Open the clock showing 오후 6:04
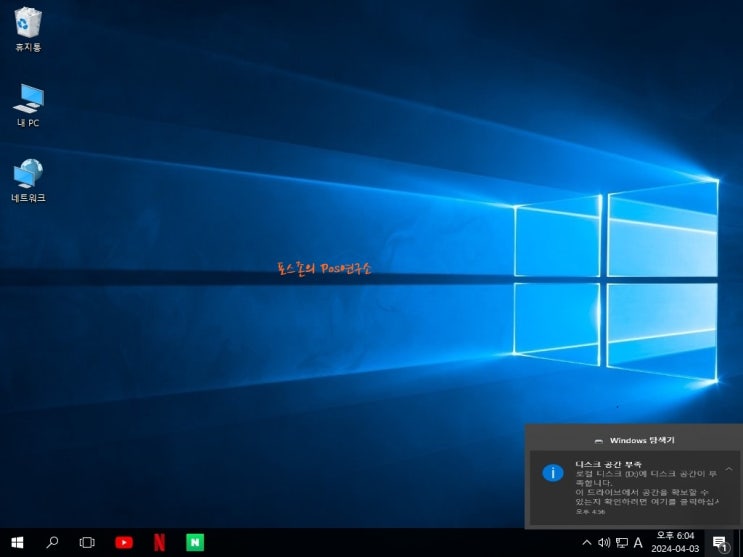 coord(675,536)
